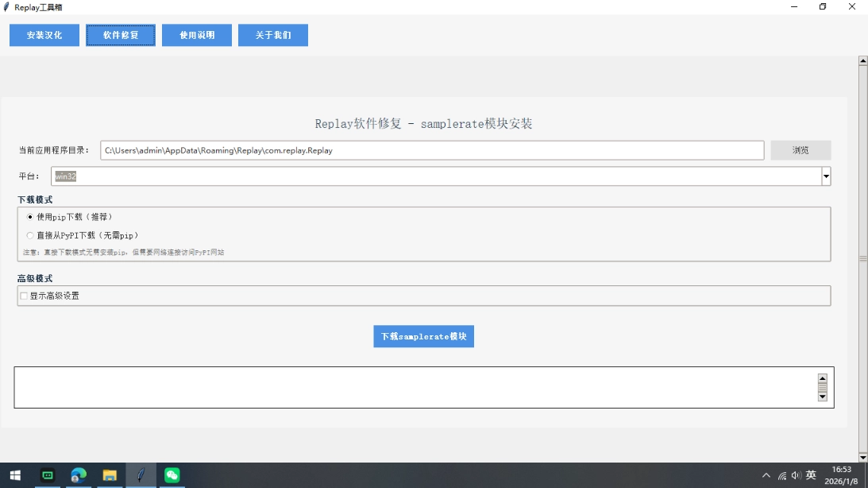Click the 当前应用程序目录 path field
The height and width of the screenshot is (488, 868).
click(432, 150)
